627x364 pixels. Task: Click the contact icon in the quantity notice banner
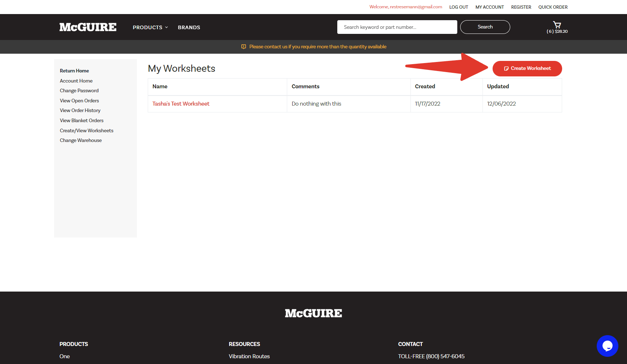tap(244, 46)
